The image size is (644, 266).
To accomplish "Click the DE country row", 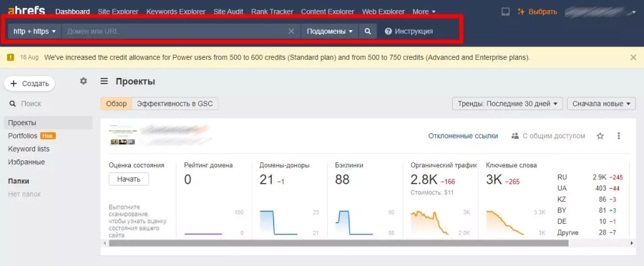I will [590, 221].
